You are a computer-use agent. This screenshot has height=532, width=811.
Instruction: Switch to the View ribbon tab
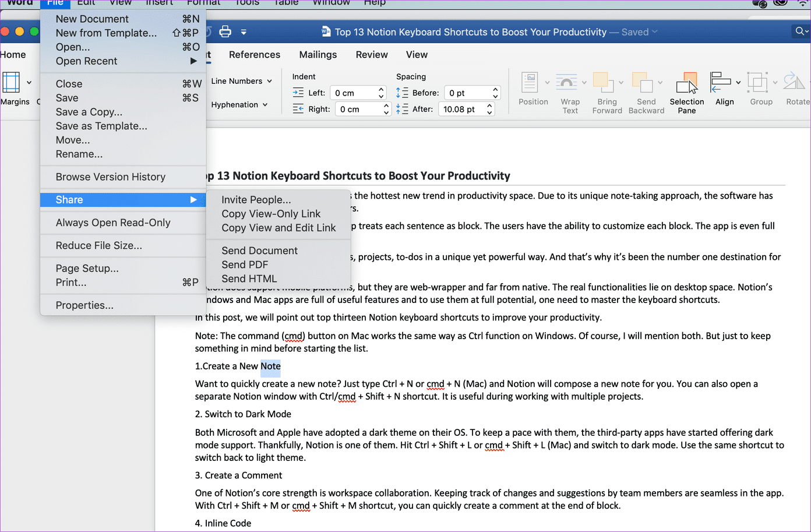pos(417,55)
